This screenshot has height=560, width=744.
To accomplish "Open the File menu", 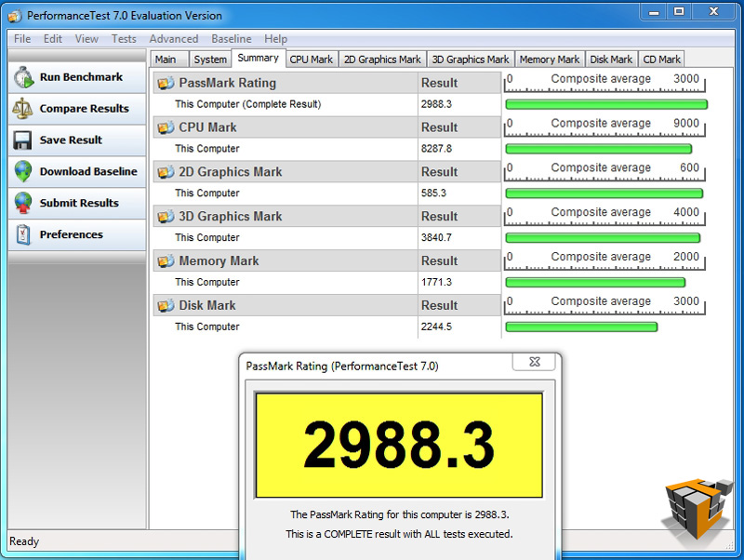I will click(22, 39).
